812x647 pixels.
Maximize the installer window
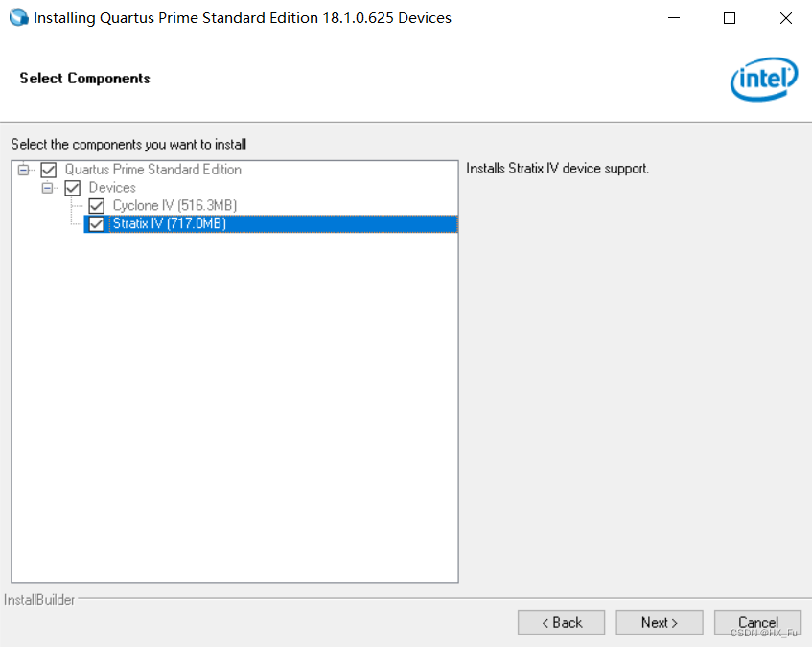(730, 18)
